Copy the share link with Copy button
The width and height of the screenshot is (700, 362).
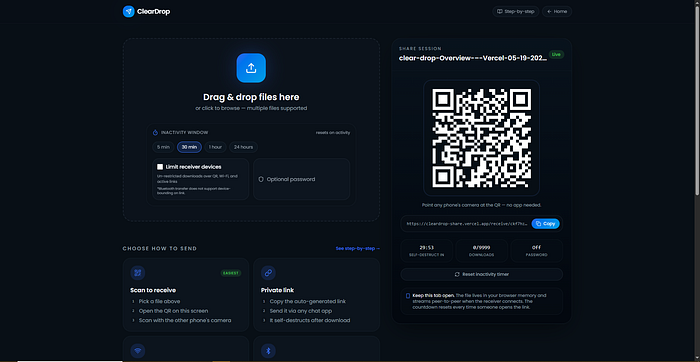click(546, 224)
